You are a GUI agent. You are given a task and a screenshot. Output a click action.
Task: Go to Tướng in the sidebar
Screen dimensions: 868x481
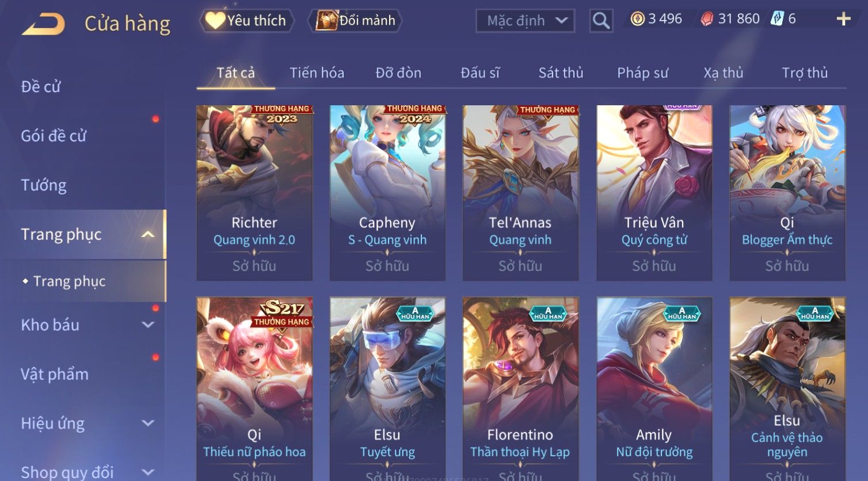pos(44,185)
